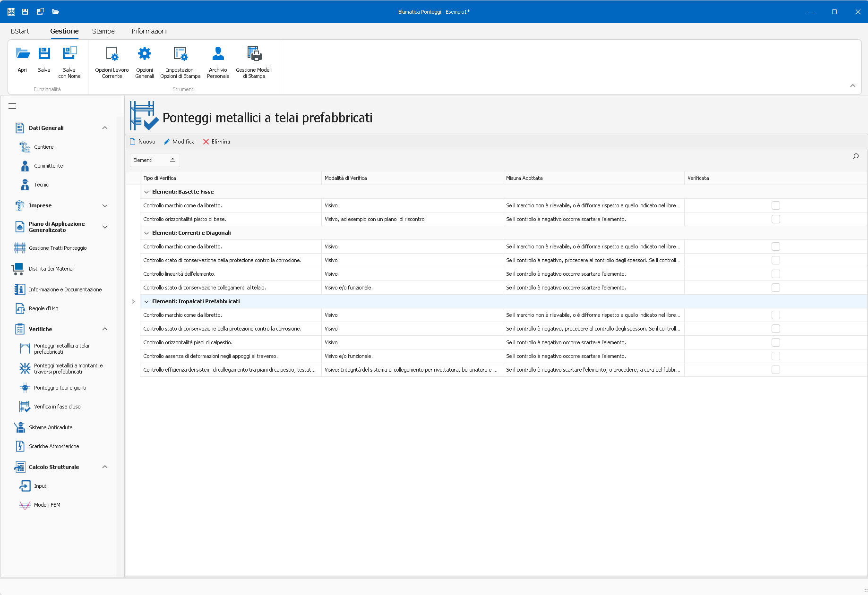Check Verificata for Controllo linearità dell'elemento
The height and width of the screenshot is (595, 868).
(776, 274)
